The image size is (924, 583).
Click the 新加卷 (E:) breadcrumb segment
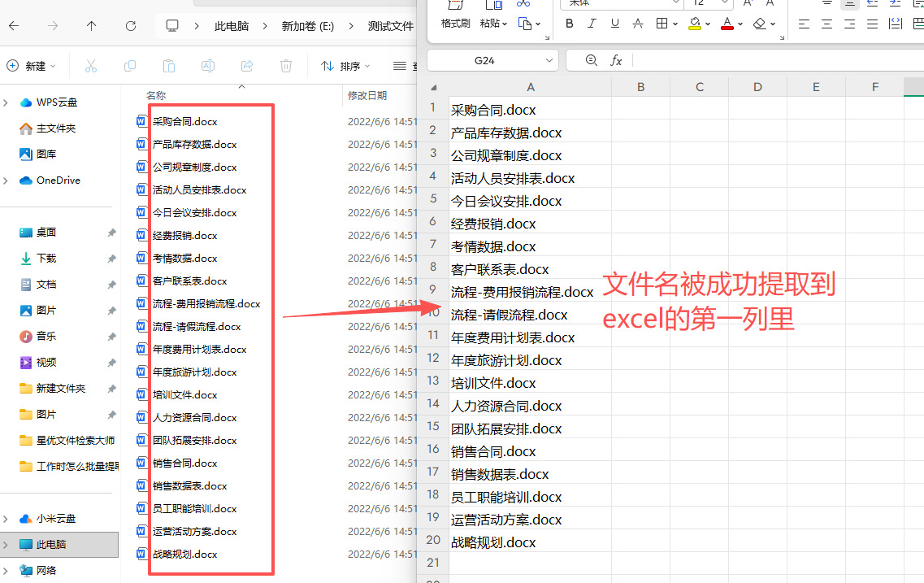[308, 26]
